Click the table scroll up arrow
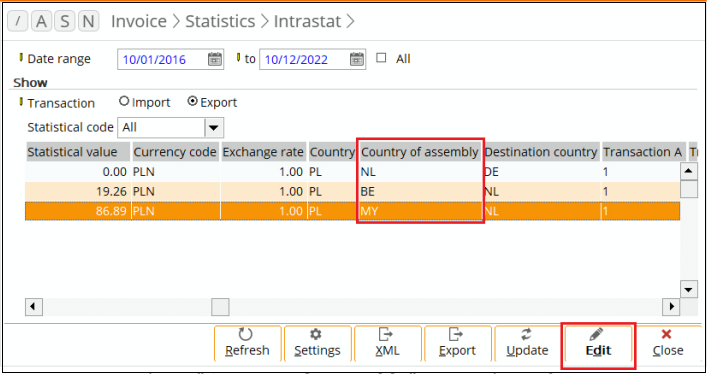The image size is (707, 374). 689,171
